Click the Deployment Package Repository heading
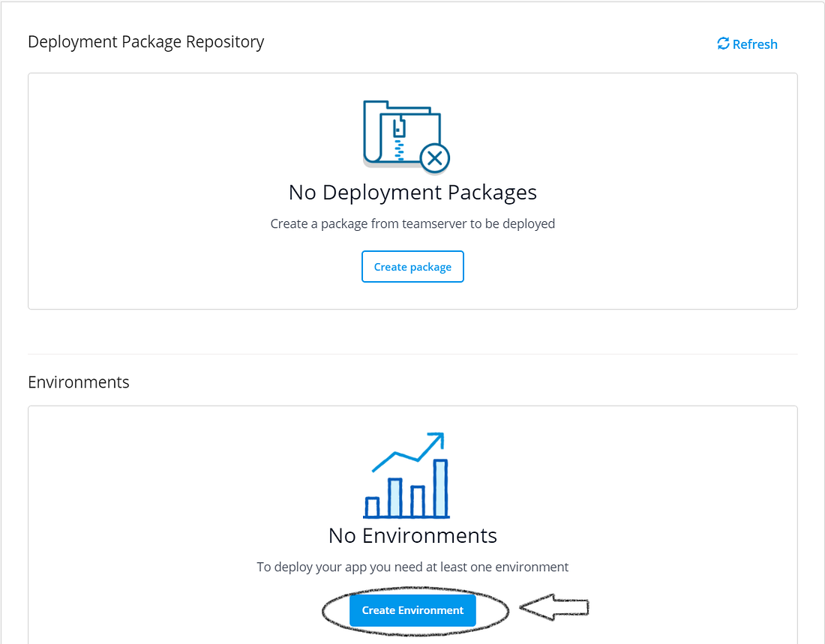The height and width of the screenshot is (644, 825). (x=145, y=42)
